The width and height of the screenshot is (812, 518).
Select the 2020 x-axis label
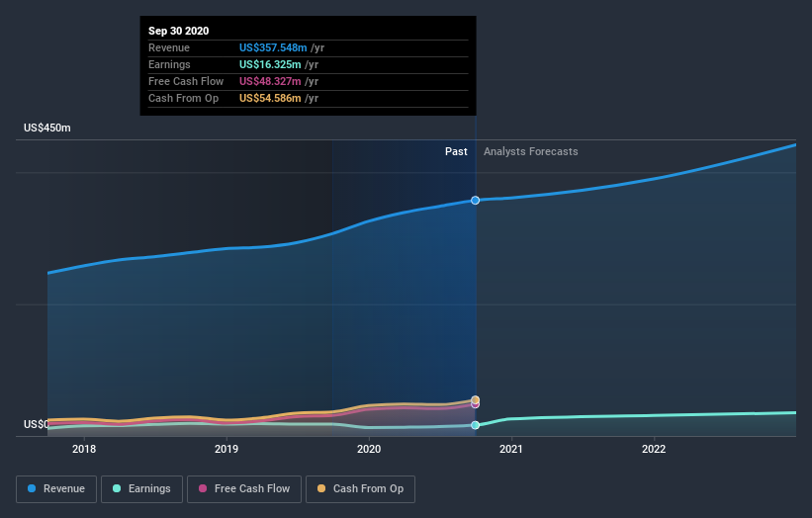pos(369,449)
